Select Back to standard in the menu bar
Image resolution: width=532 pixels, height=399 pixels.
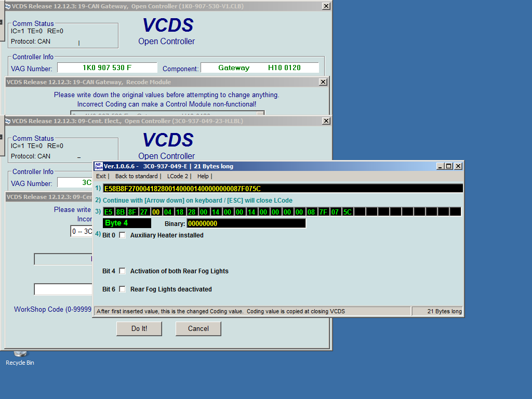136,177
